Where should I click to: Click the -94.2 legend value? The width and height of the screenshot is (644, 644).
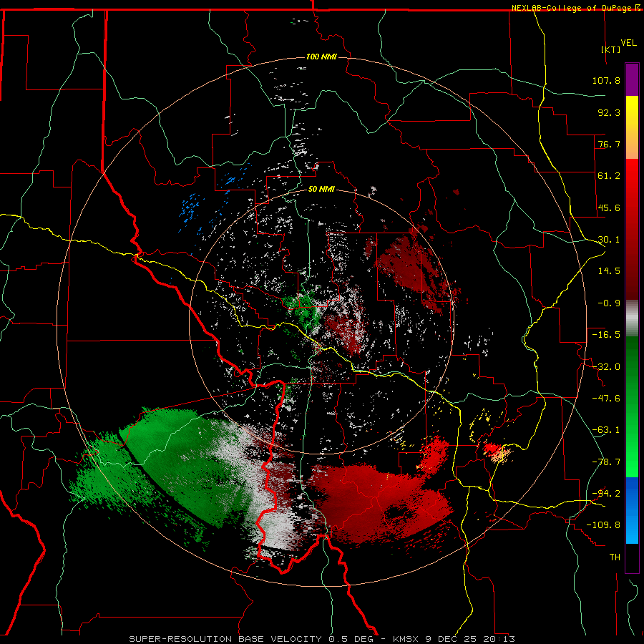click(606, 493)
